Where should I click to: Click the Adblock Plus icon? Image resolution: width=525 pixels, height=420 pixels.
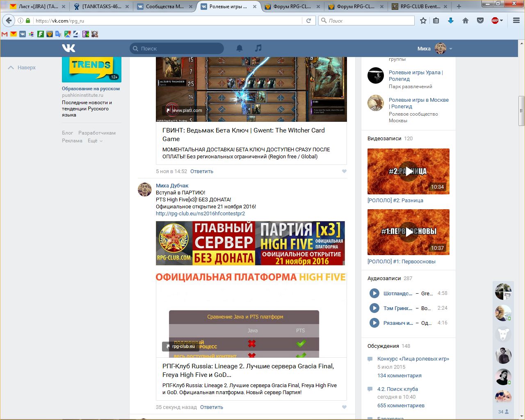click(x=495, y=21)
